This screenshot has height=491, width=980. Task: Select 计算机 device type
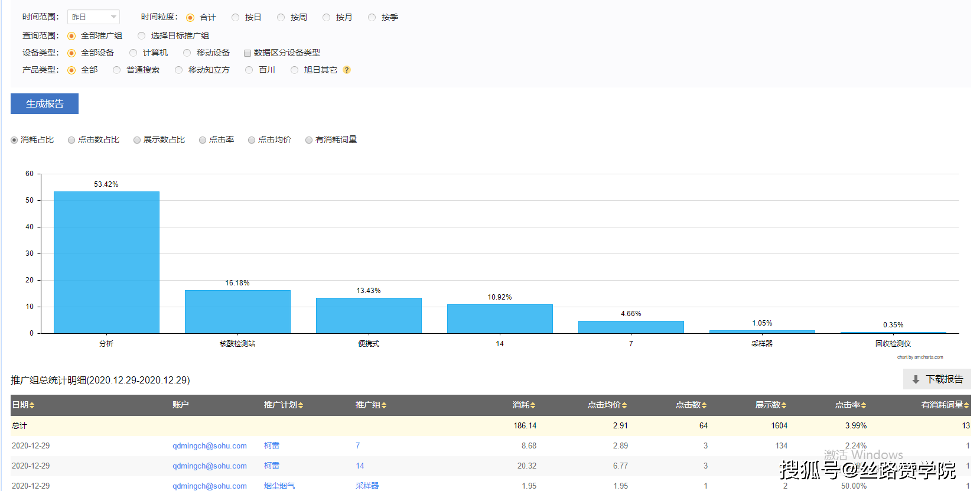[x=133, y=53]
